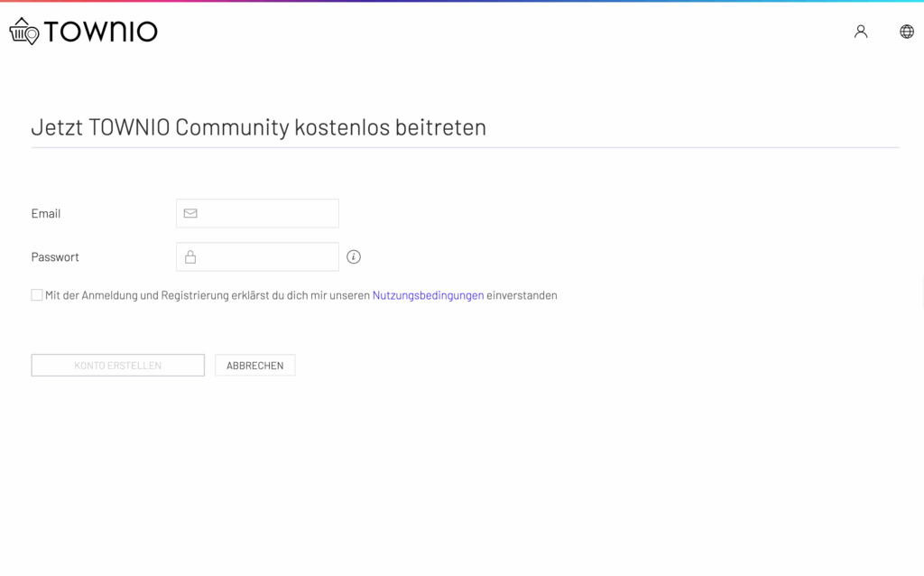Click the lock icon in Passwort field
The height and width of the screenshot is (576, 924).
pyautogui.click(x=190, y=257)
